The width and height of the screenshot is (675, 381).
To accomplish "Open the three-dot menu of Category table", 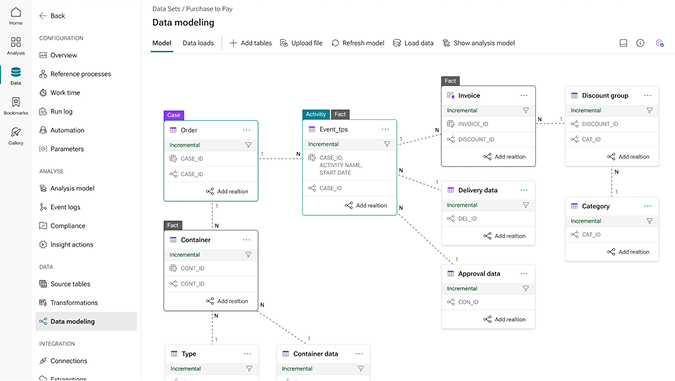I will click(x=647, y=206).
